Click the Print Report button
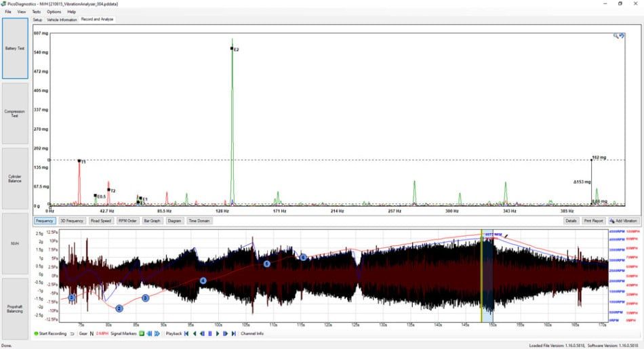The height and width of the screenshot is (349, 644). tap(593, 221)
